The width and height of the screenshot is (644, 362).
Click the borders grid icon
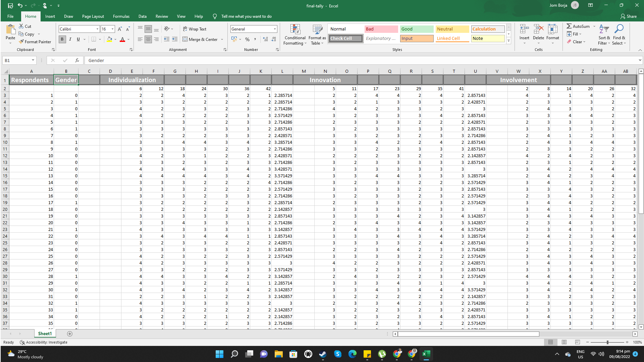point(94,39)
